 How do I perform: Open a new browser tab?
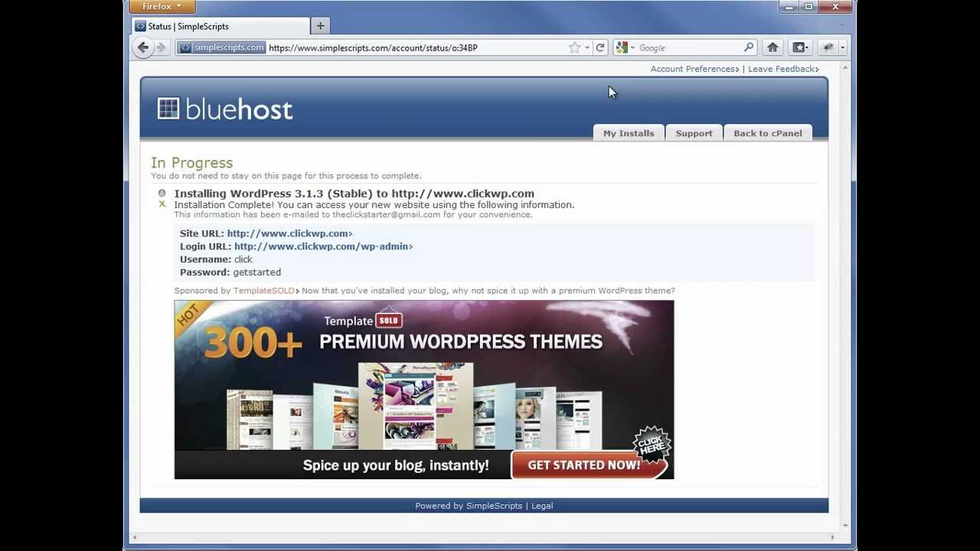point(320,26)
